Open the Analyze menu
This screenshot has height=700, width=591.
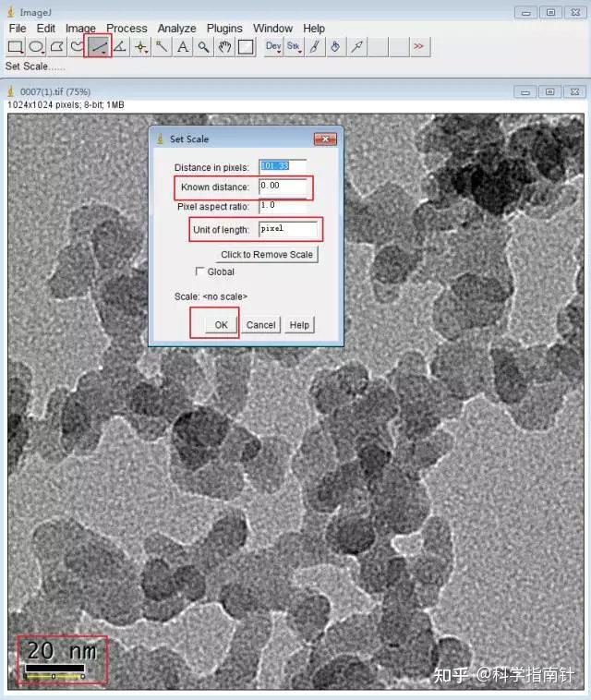click(x=176, y=28)
